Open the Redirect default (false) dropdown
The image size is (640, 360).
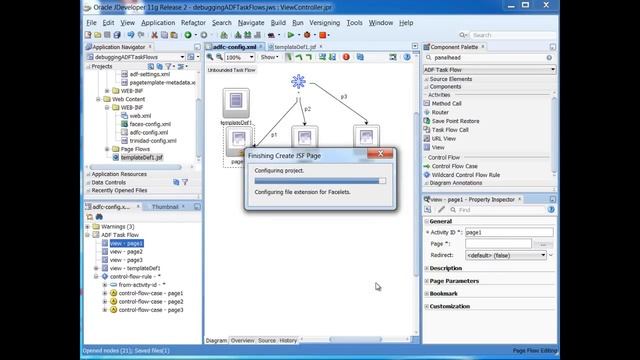(543, 256)
